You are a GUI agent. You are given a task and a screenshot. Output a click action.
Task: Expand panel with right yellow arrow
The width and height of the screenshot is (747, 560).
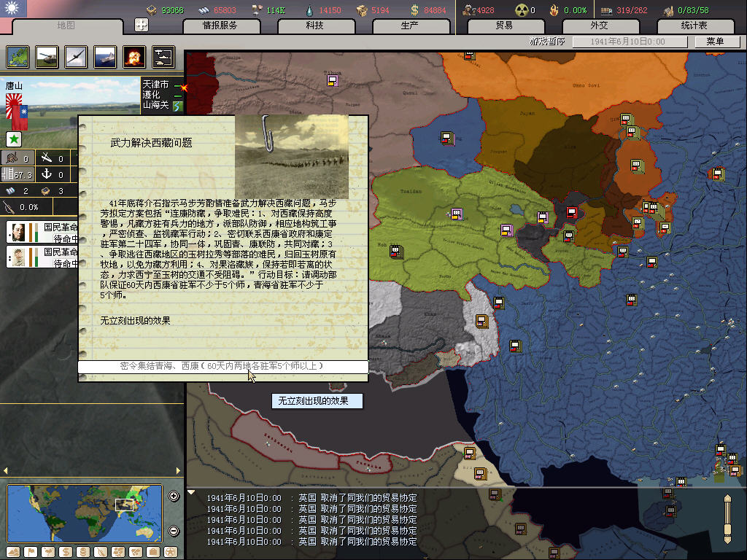(x=179, y=470)
